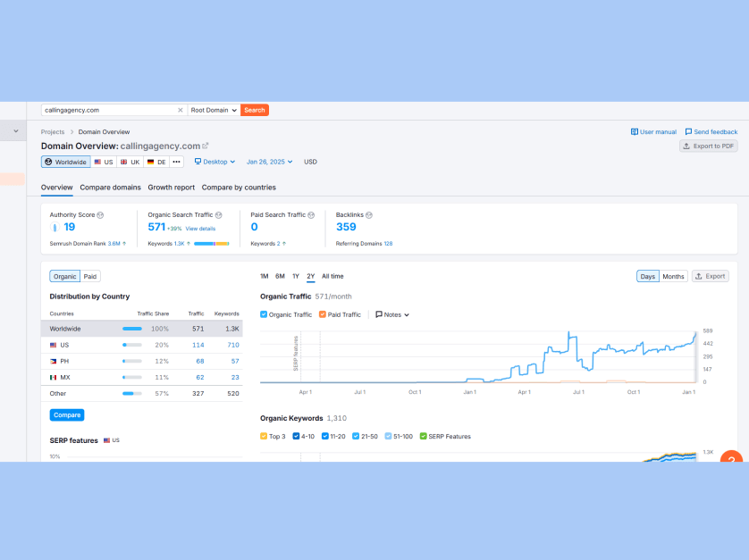Click the blue Compare button

click(x=67, y=414)
